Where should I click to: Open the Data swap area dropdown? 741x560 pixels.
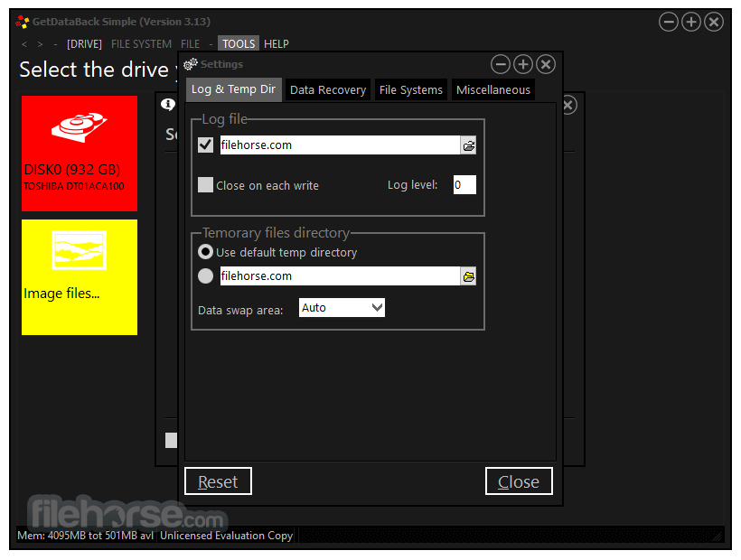pyautogui.click(x=342, y=308)
